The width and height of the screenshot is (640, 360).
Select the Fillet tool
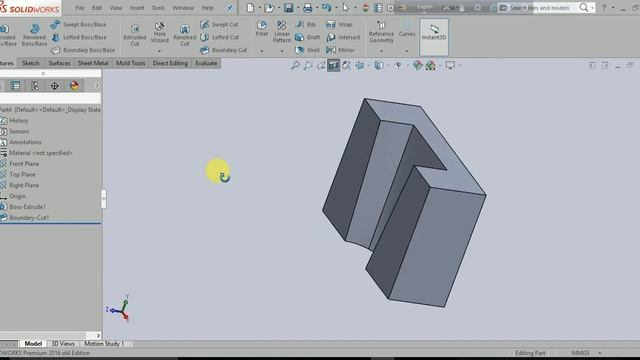(262, 29)
